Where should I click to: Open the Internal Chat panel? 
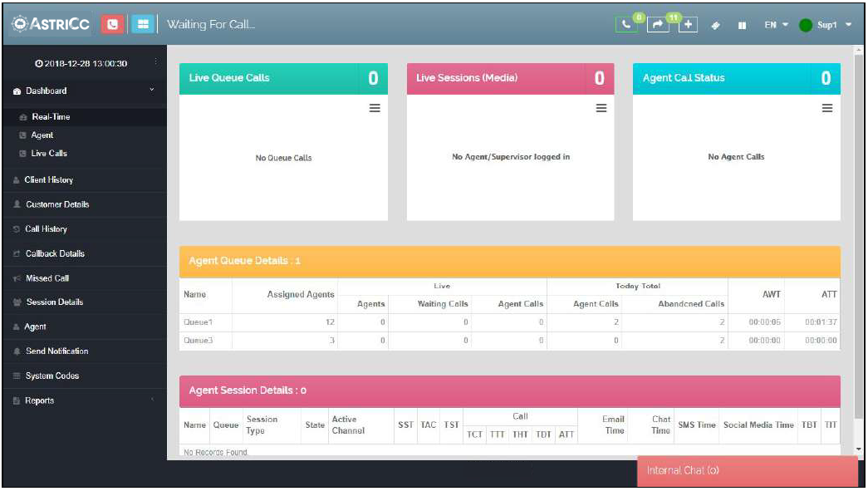tap(746, 471)
